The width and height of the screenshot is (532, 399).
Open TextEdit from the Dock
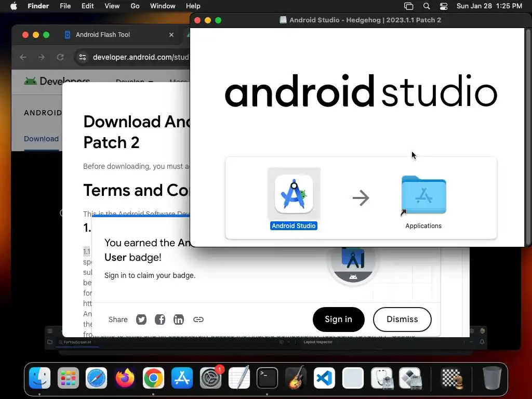(239, 378)
